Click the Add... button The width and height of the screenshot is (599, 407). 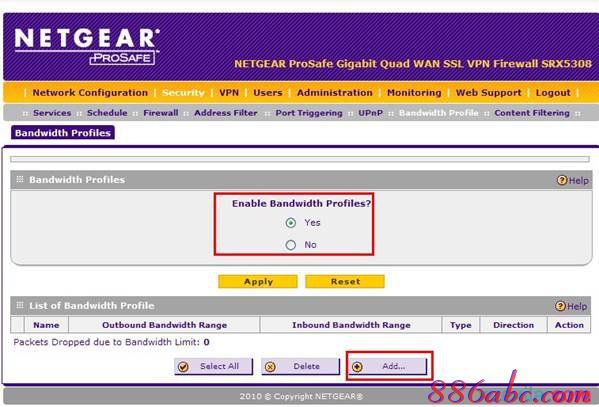[388, 366]
